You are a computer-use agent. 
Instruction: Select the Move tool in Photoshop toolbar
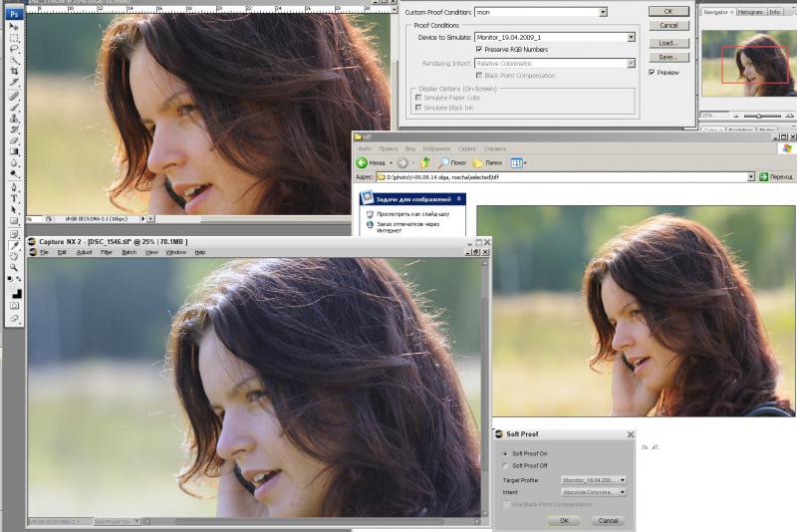tap(14, 27)
